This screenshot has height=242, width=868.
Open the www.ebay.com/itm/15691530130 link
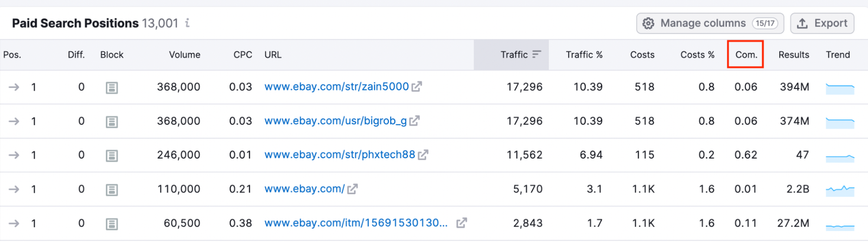(x=356, y=223)
